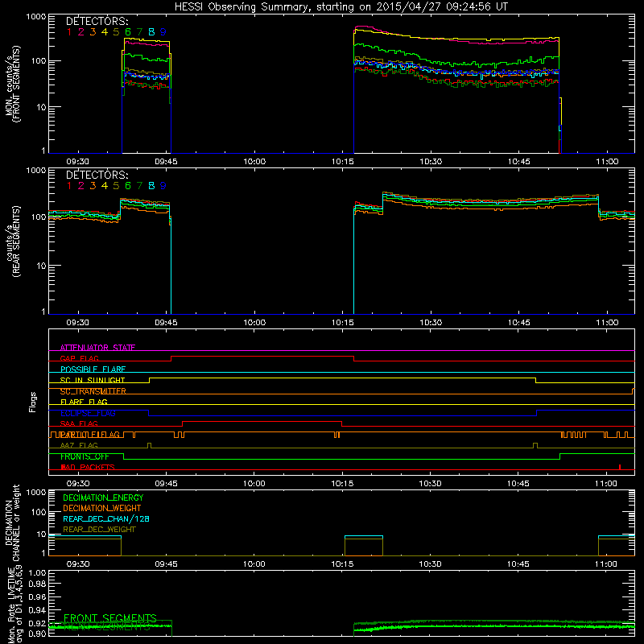The height and width of the screenshot is (644, 644).
Task: Click the REAR SEGMENTS counts/s axis title
Action: pos(12,241)
